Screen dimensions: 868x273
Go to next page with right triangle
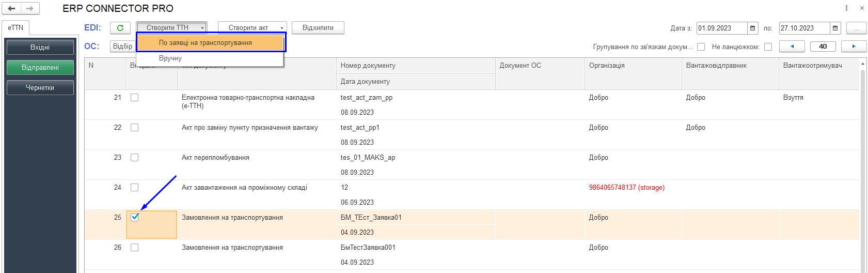click(854, 47)
